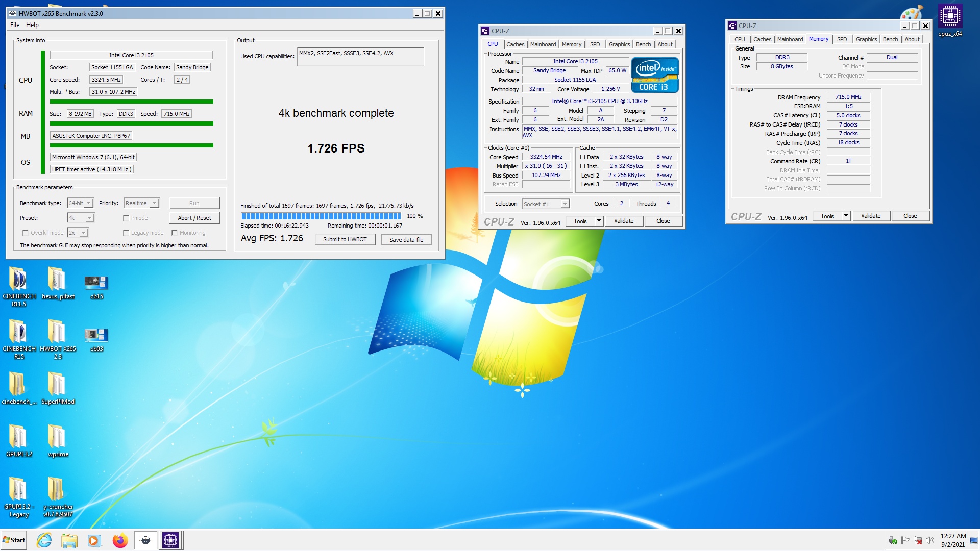Open the GPUPI 3.2 desktop folder

(19, 441)
